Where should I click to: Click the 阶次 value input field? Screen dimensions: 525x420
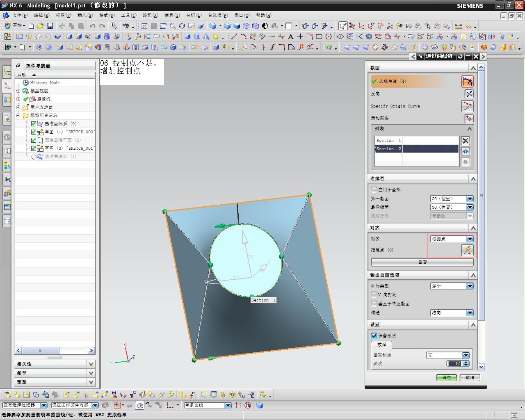click(454, 363)
